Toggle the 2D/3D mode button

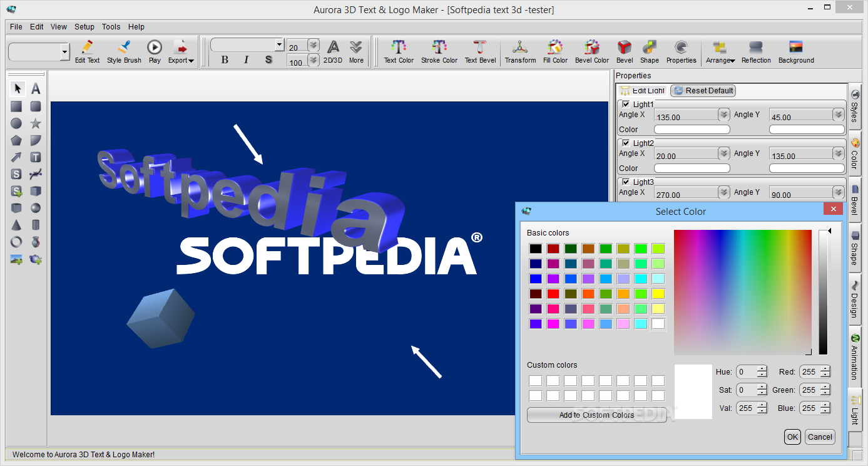(333, 51)
